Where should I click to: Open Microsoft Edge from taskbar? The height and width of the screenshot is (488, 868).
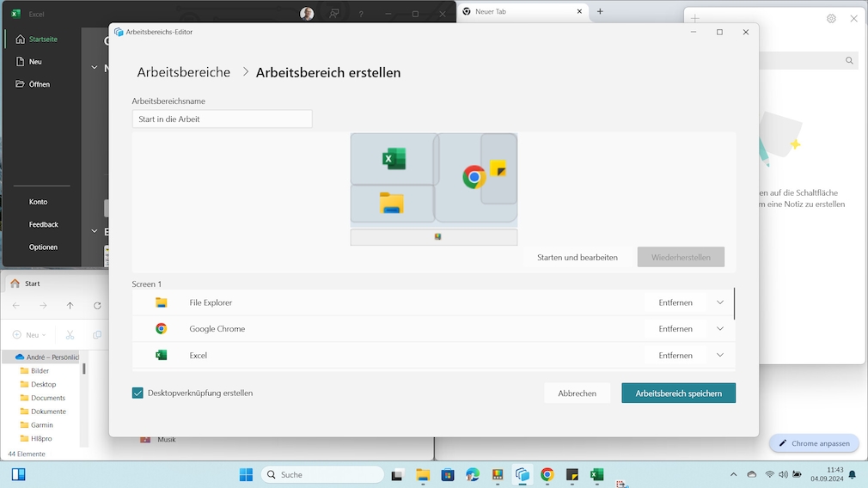472,475
